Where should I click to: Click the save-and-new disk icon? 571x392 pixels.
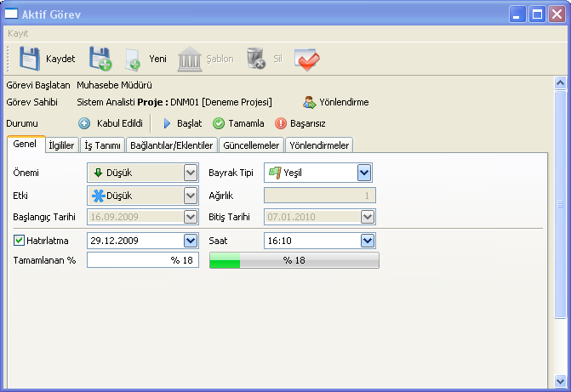tap(100, 59)
